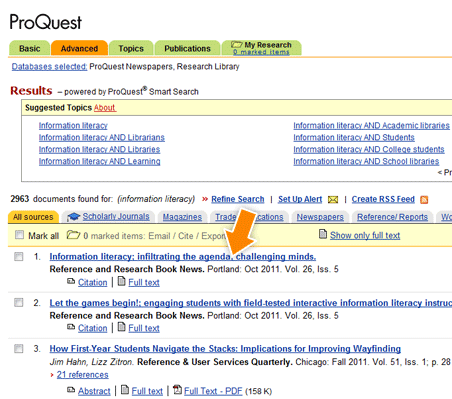The height and width of the screenshot is (399, 452).
Task: Open article 'Information literacy: infiltrating the agenda'
Action: click(183, 257)
